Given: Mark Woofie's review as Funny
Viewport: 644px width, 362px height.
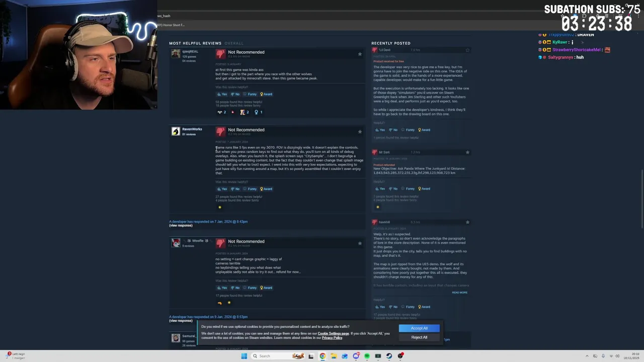Looking at the screenshot, I should pos(250,288).
